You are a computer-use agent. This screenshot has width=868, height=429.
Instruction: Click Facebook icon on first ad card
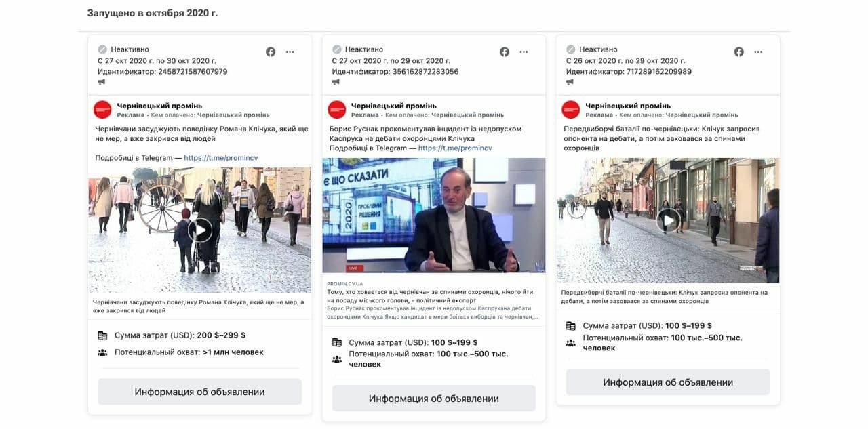271,52
